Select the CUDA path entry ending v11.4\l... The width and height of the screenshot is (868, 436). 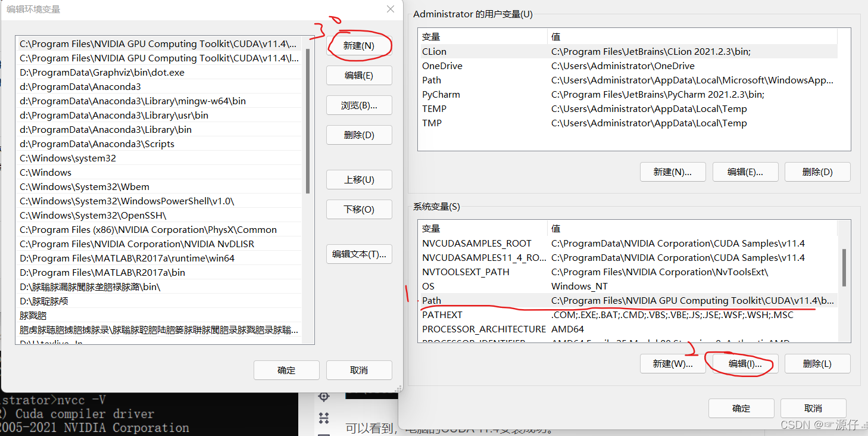coord(160,58)
